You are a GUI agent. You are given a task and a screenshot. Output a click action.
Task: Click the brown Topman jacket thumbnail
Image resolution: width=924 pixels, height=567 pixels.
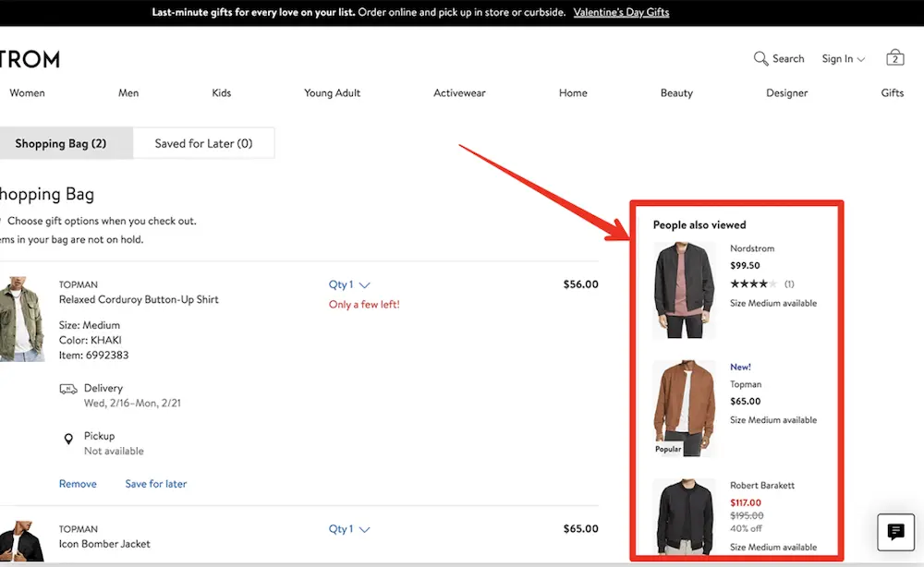[x=684, y=407]
